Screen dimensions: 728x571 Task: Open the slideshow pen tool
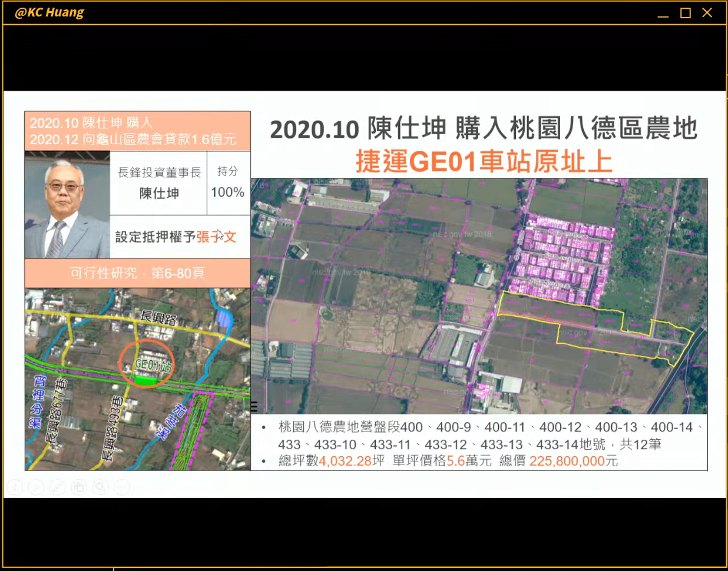57,487
